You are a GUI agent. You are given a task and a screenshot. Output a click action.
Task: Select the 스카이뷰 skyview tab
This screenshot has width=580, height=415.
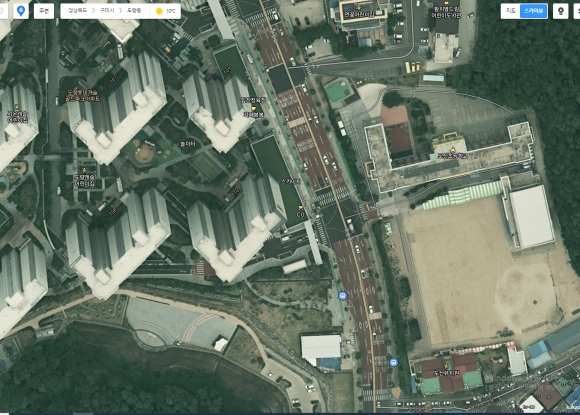click(x=533, y=11)
